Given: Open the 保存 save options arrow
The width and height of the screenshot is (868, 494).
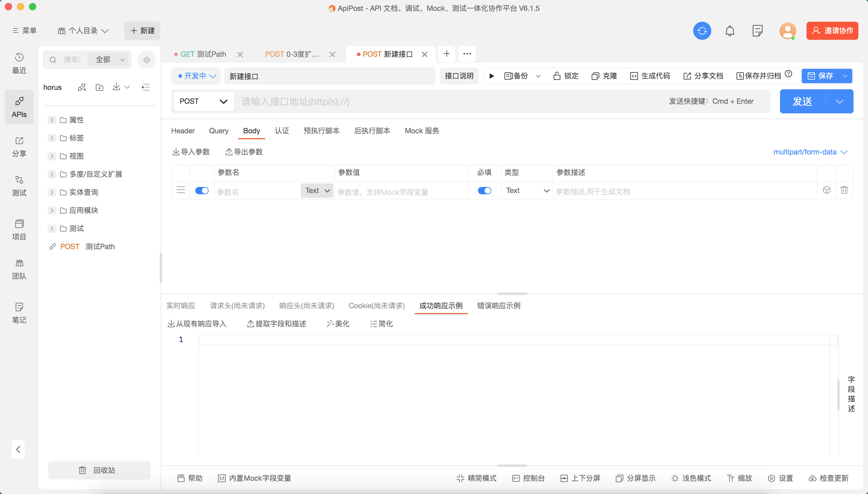Looking at the screenshot, I should click(x=845, y=76).
